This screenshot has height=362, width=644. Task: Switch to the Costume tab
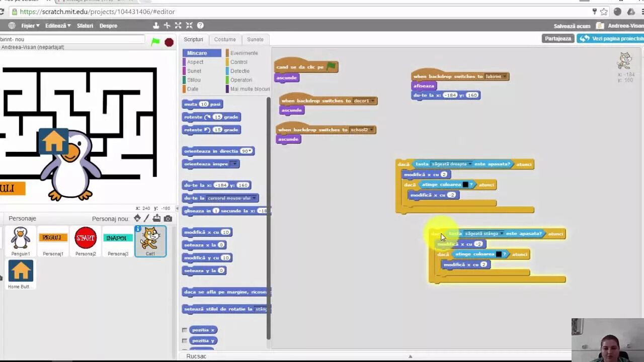point(225,39)
